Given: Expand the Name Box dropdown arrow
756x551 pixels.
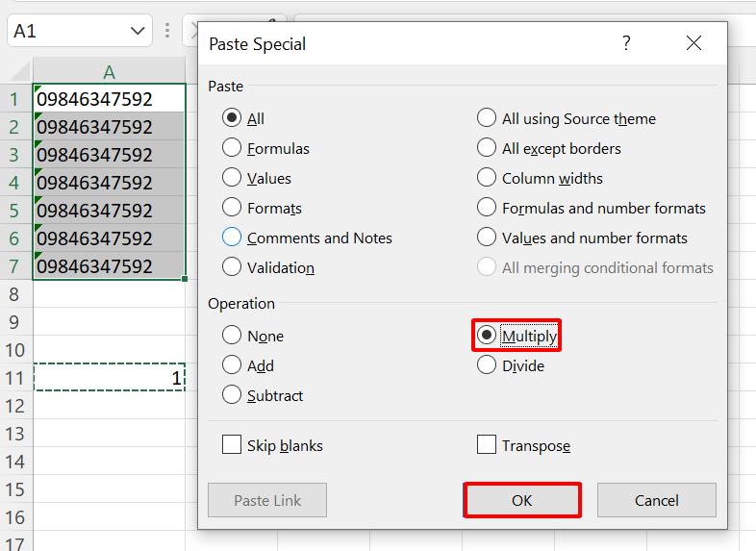Looking at the screenshot, I should (137, 31).
